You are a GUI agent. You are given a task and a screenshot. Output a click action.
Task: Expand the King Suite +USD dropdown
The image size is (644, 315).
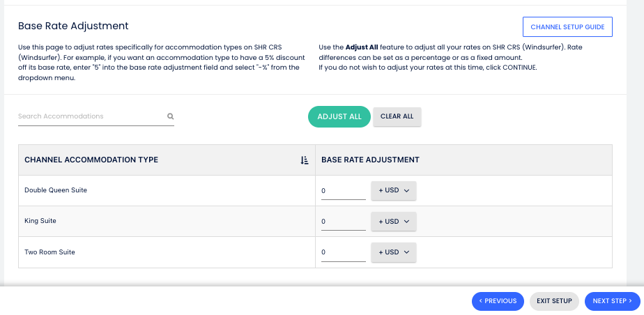click(393, 222)
